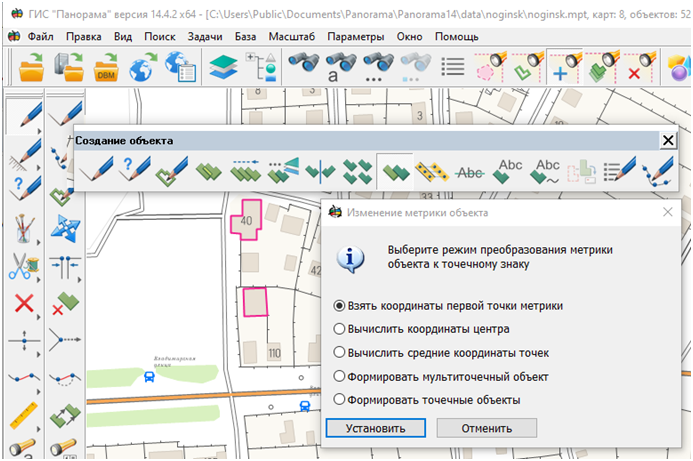The image size is (693, 461).
Task: Close the Создание объекта panel
Action: coord(668,141)
